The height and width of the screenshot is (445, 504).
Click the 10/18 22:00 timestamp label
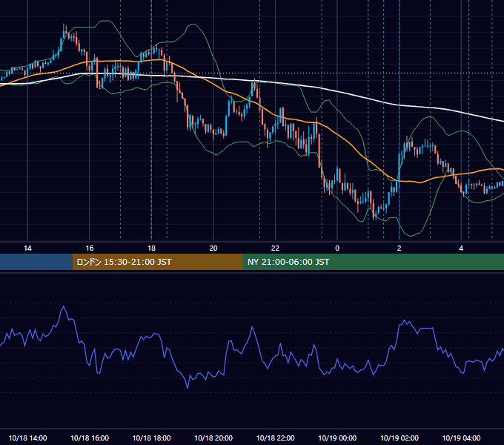(x=275, y=438)
